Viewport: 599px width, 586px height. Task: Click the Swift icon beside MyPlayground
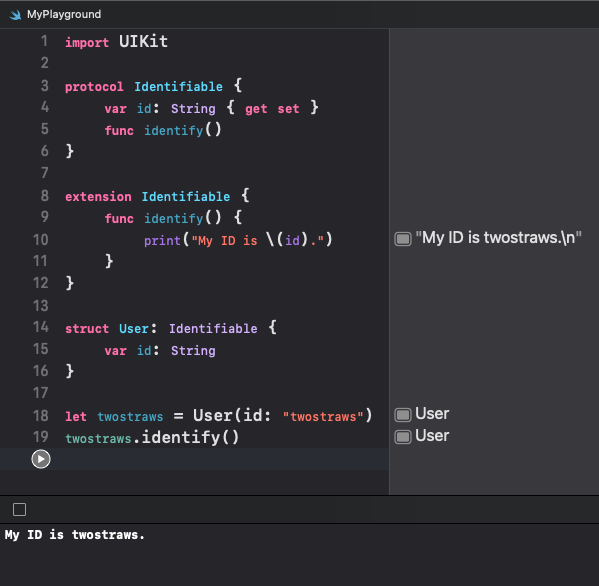pos(15,15)
